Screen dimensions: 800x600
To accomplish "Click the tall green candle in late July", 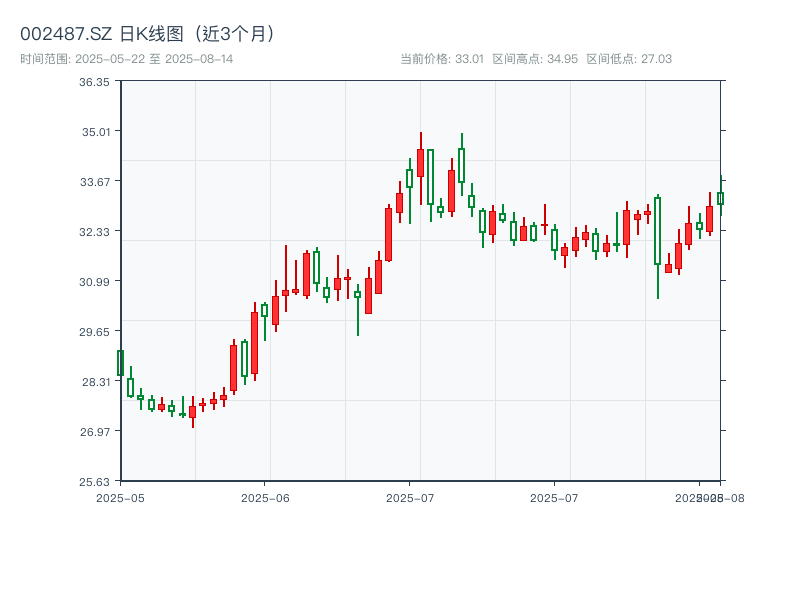I will tap(657, 231).
